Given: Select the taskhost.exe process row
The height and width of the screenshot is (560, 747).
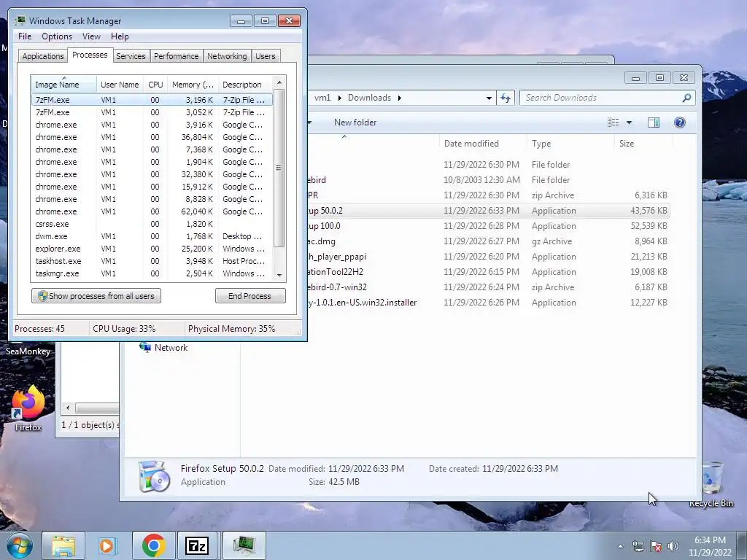Looking at the screenshot, I should [x=152, y=261].
